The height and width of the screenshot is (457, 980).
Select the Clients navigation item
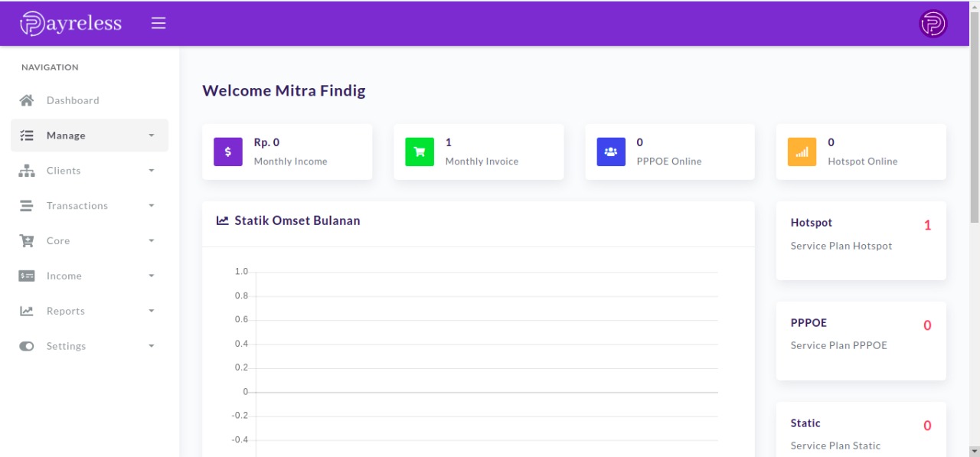pyautogui.click(x=90, y=171)
